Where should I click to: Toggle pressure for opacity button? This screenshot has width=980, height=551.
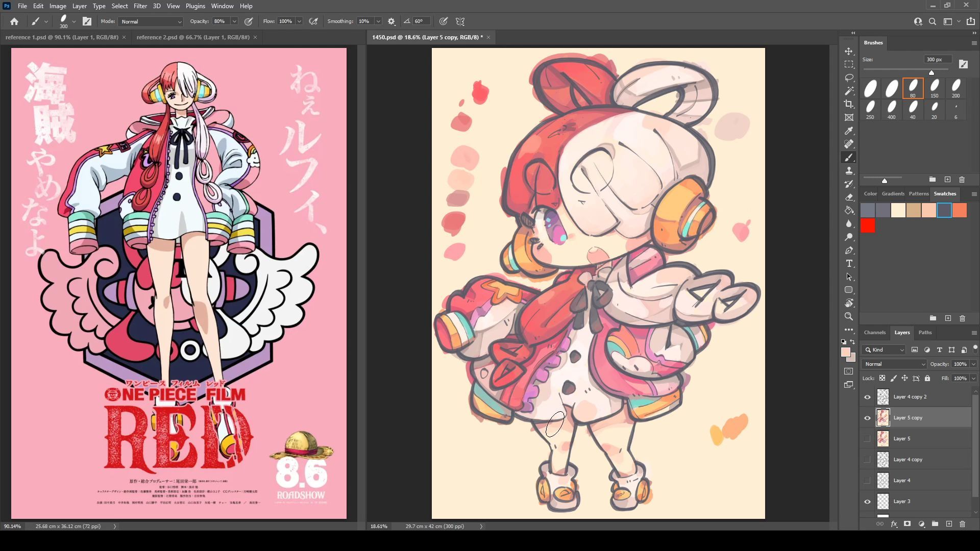tap(249, 21)
